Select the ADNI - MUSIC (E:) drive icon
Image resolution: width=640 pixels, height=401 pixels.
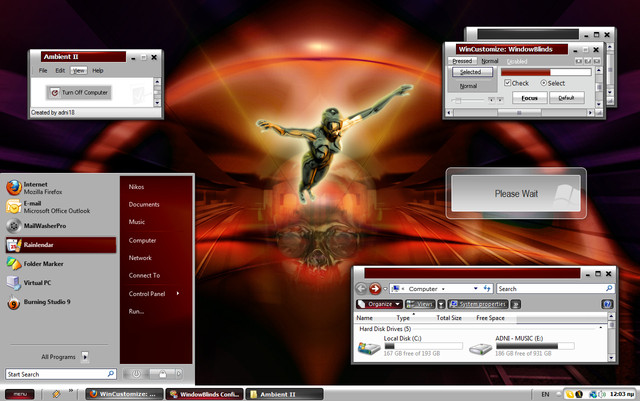[480, 348]
